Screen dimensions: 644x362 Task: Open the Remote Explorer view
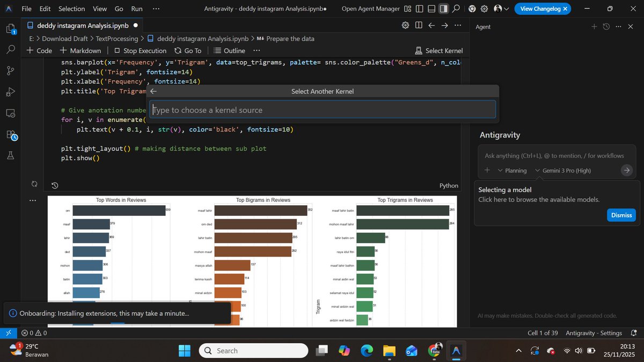pyautogui.click(x=11, y=113)
